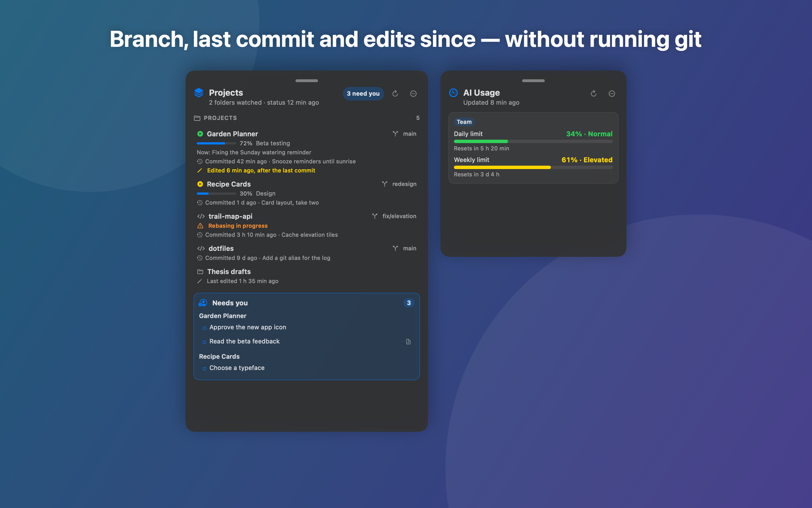Open the Recipe Cards project title in the list
The height and width of the screenshot is (508, 812).
point(229,184)
